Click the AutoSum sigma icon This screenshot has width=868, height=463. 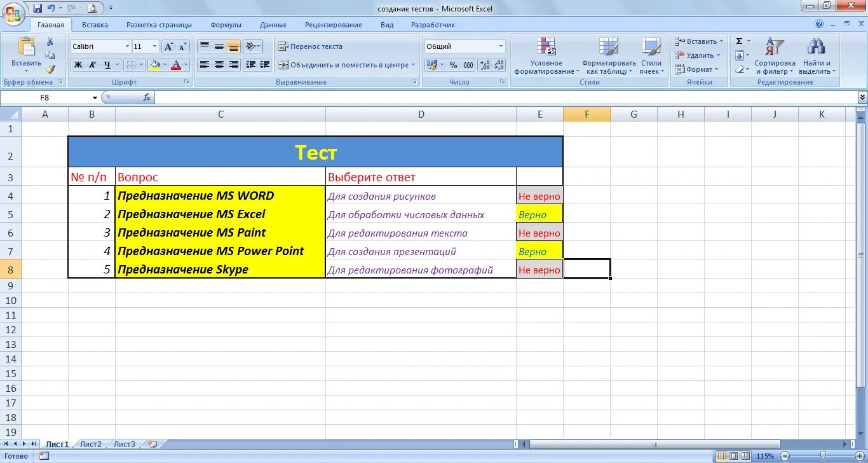click(x=739, y=41)
